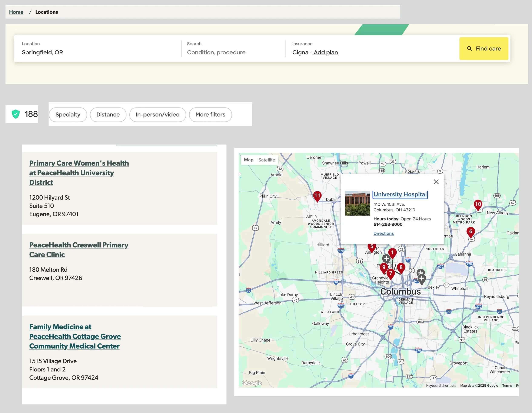Screen dimensions: 532x413
Task: Click map marker number 9
Action: pos(384,268)
